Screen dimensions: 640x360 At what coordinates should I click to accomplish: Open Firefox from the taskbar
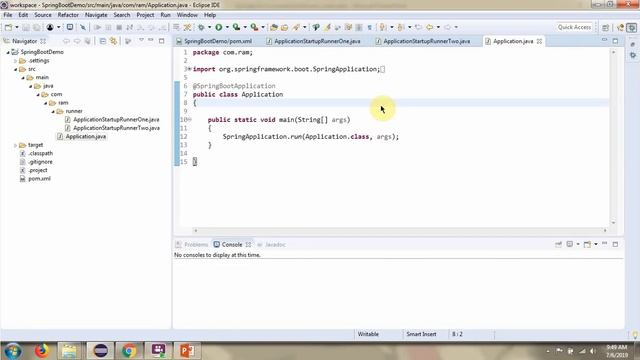tap(42, 351)
